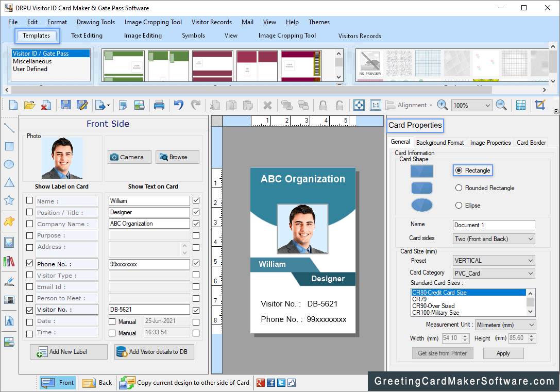Click the Camera button
Viewport: 560px width, 392px height.
(x=130, y=157)
